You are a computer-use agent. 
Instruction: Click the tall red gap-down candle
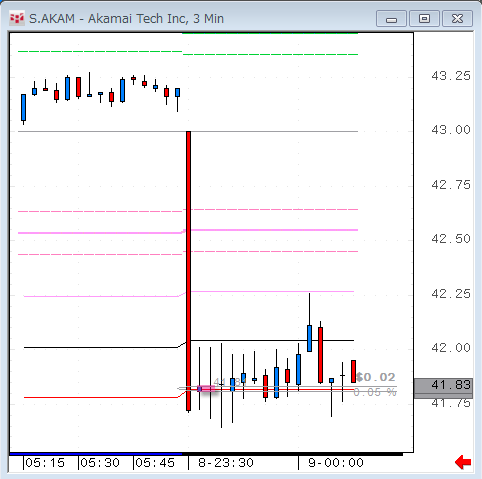point(188,271)
